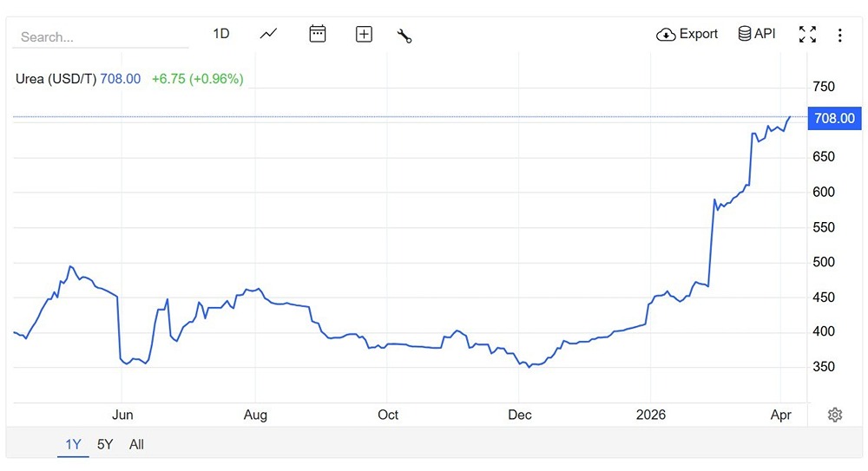Select the 1Y time range
The image size is (868, 471).
point(74,445)
